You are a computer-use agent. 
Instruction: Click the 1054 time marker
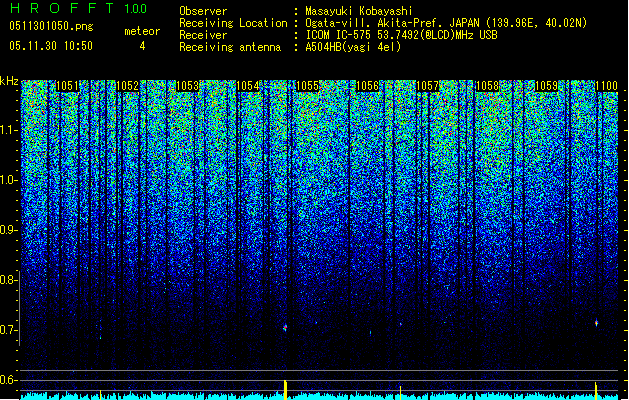coord(248,86)
